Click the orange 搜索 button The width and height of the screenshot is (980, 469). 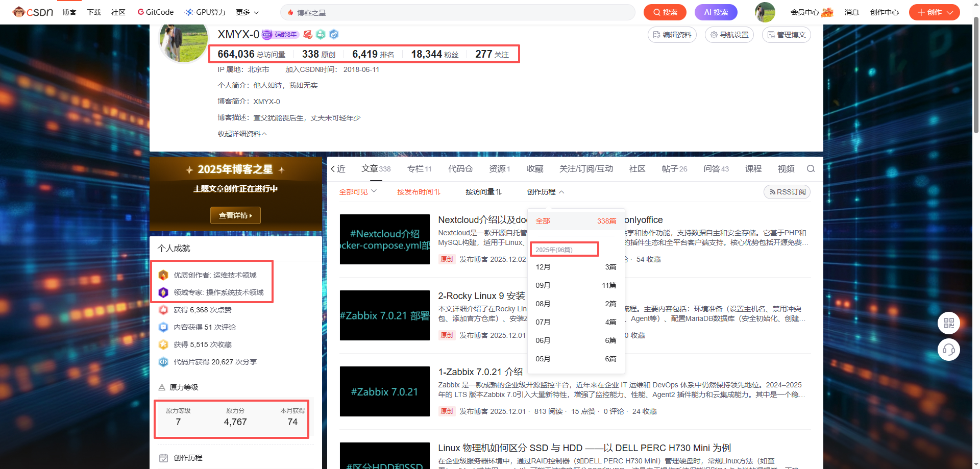[x=665, y=12]
